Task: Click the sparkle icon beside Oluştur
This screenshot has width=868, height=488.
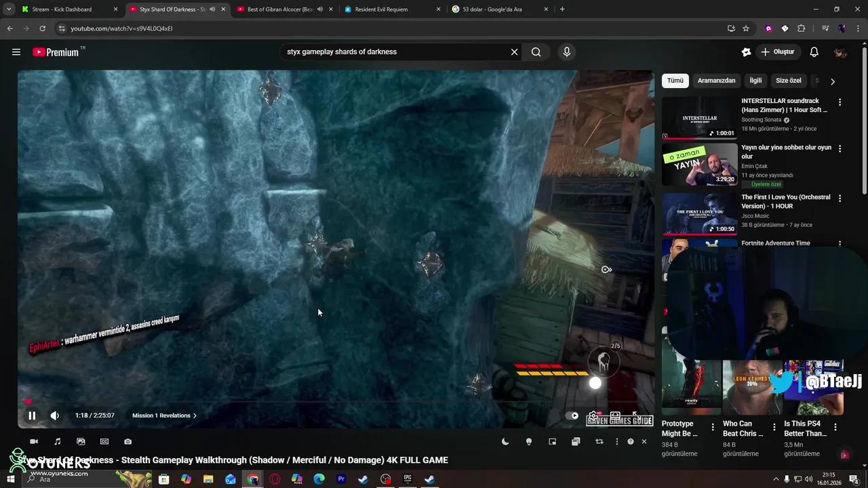Action: click(x=746, y=52)
